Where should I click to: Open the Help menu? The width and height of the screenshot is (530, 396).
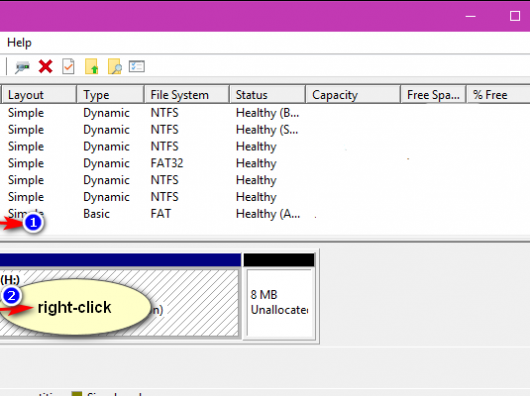tap(19, 43)
